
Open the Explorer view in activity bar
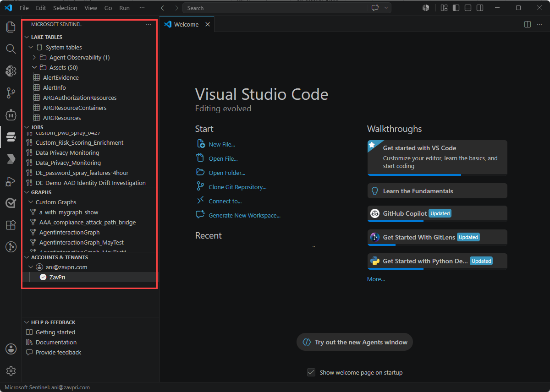(x=11, y=27)
